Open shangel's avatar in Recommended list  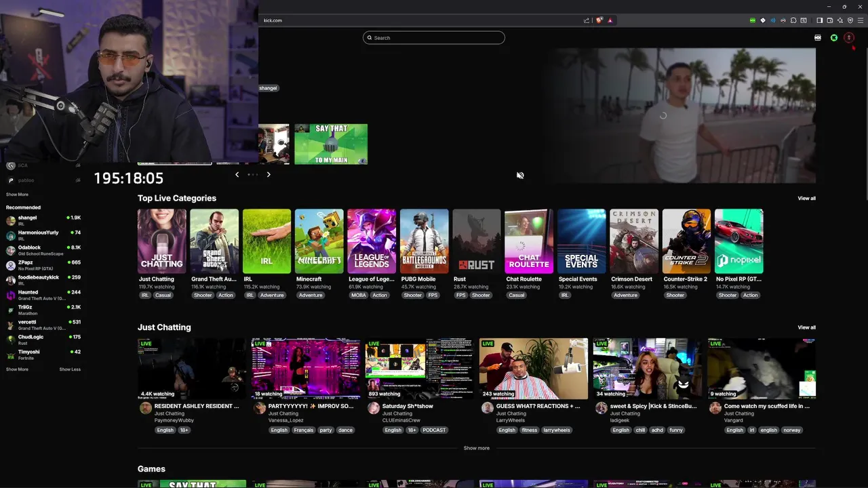click(x=11, y=220)
